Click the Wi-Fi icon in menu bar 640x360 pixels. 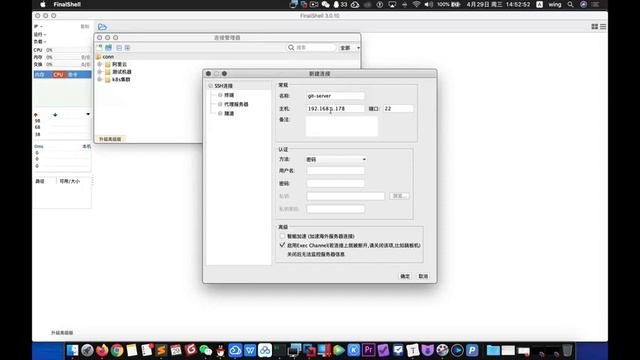coord(416,4)
